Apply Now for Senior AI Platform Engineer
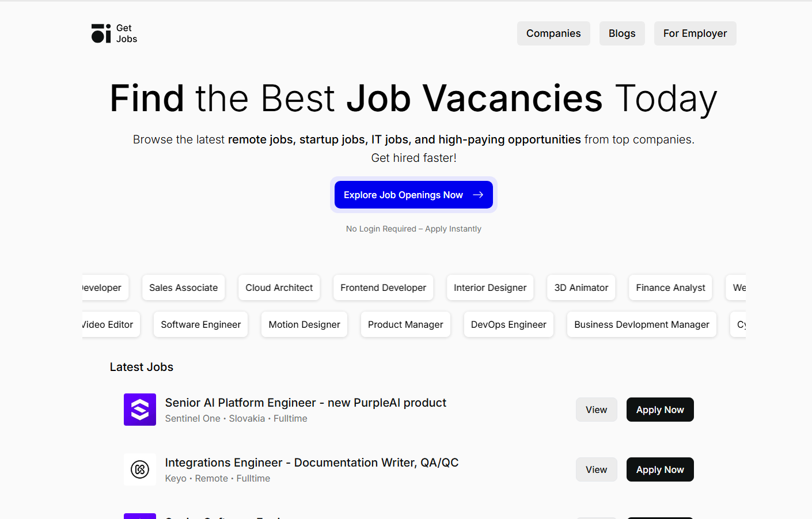The height and width of the screenshot is (519, 812). [660, 410]
